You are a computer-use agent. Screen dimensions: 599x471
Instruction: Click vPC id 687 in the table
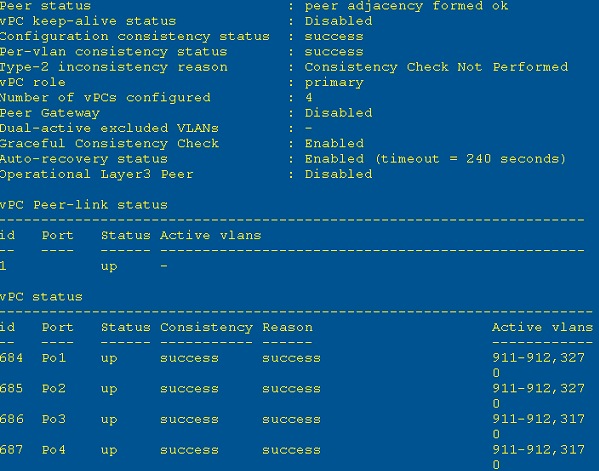[11, 450]
